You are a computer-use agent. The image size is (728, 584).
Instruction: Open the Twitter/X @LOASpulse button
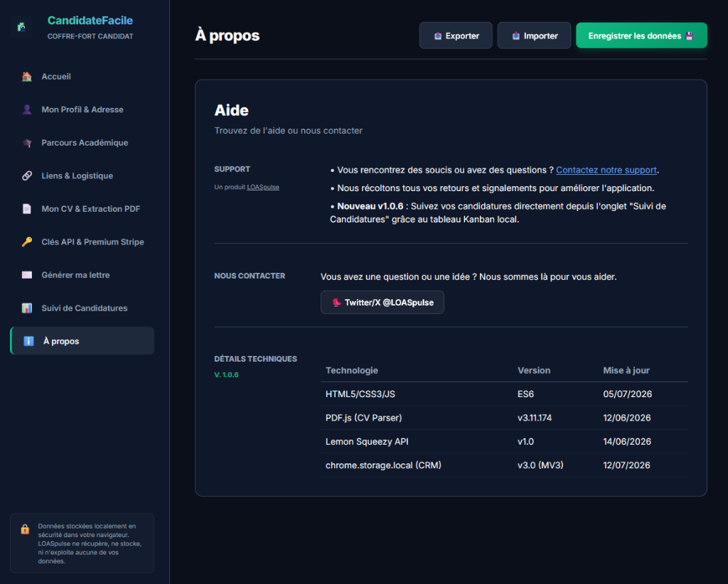pos(382,303)
